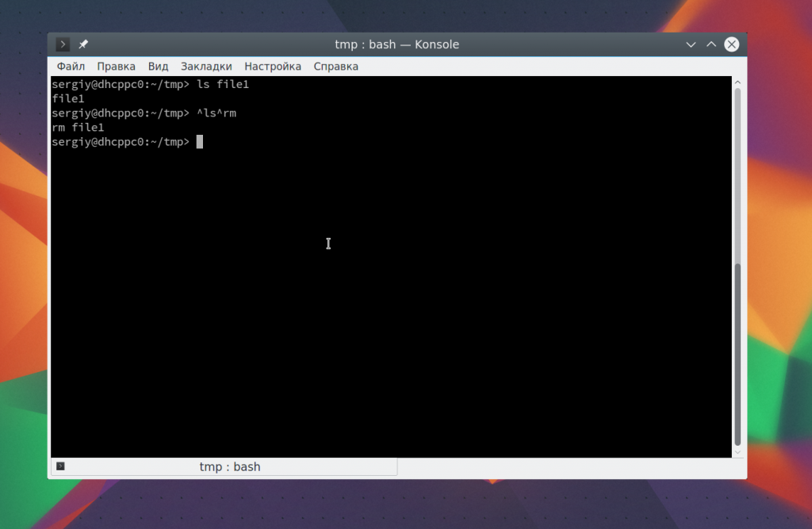The width and height of the screenshot is (812, 529).
Task: Open the Настройка menu
Action: [x=273, y=67]
